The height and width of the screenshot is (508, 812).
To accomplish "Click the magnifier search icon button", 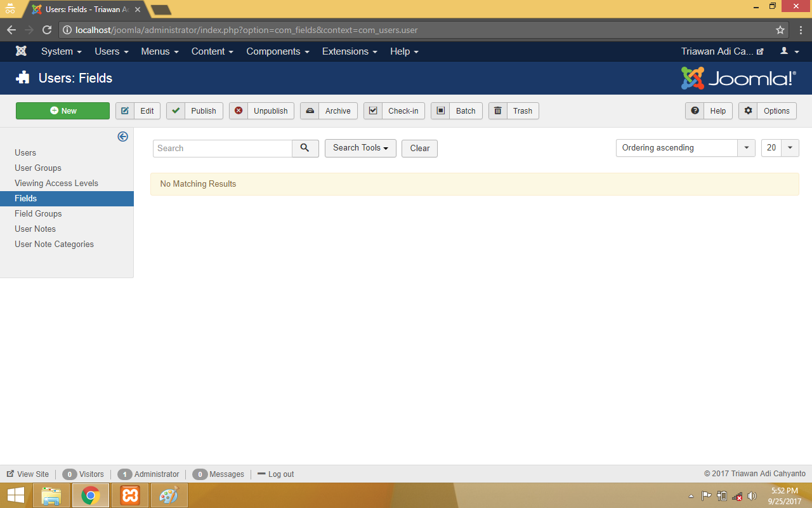I will coord(305,148).
